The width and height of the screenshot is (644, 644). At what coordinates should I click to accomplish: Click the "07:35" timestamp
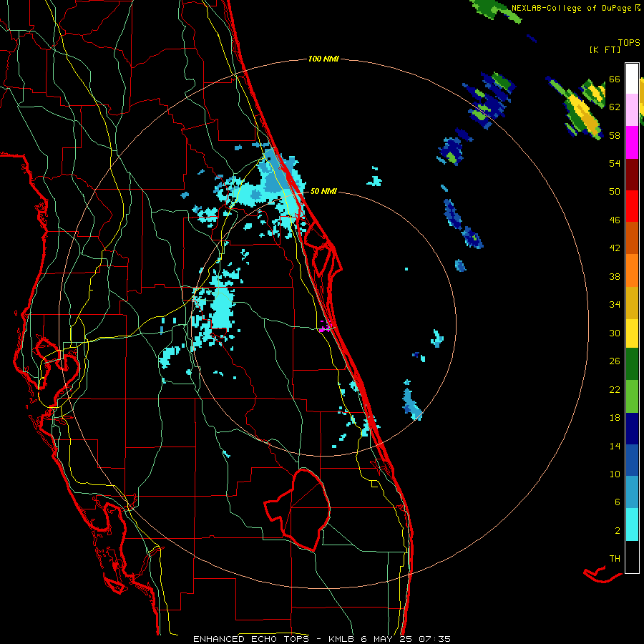pos(434,639)
